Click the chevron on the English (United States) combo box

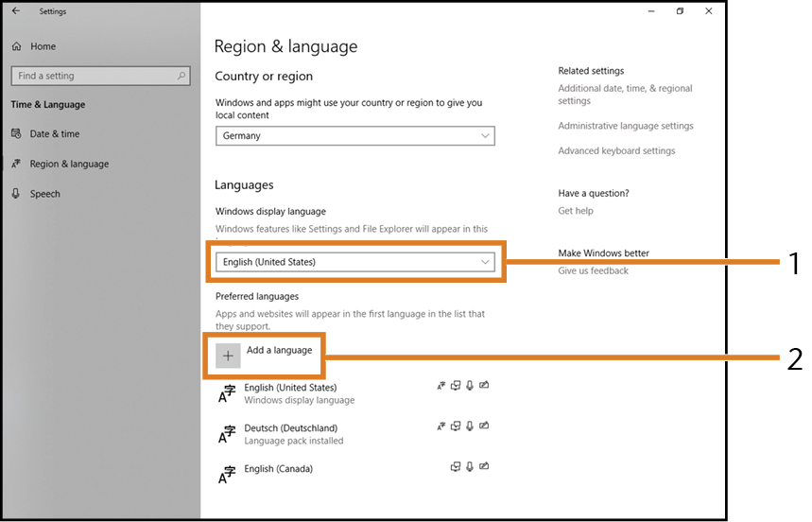tap(485, 262)
